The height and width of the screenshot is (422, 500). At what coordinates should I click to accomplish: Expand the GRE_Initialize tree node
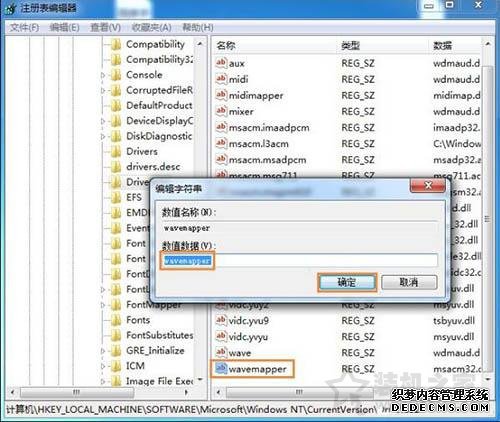coord(103,351)
